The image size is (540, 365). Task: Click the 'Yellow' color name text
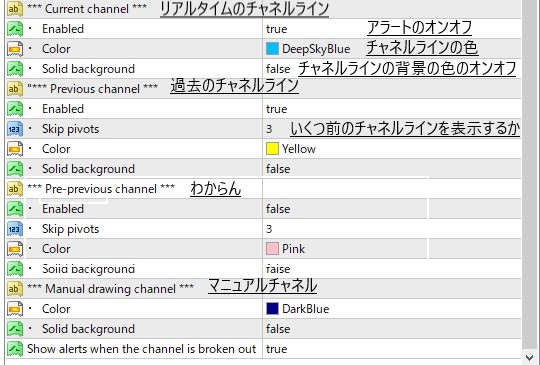pyautogui.click(x=299, y=149)
